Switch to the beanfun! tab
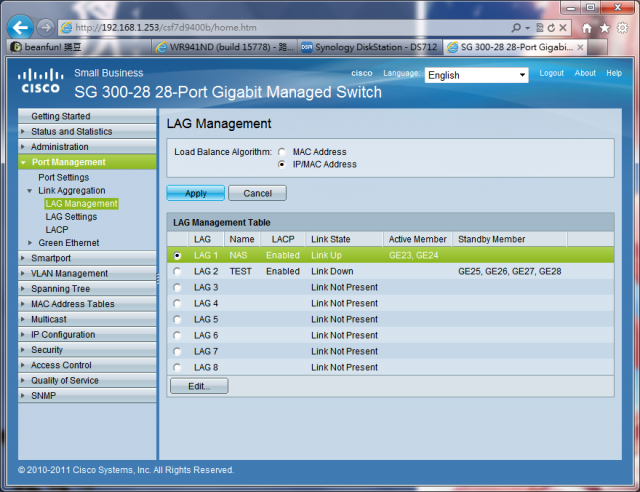640x492 pixels. 80,47
